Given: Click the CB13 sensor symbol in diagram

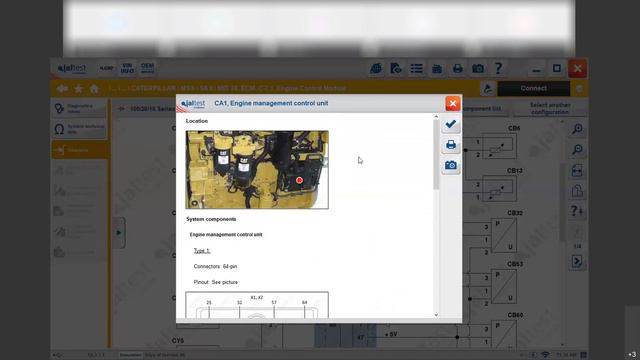Looking at the screenshot, I should pyautogui.click(x=499, y=188).
